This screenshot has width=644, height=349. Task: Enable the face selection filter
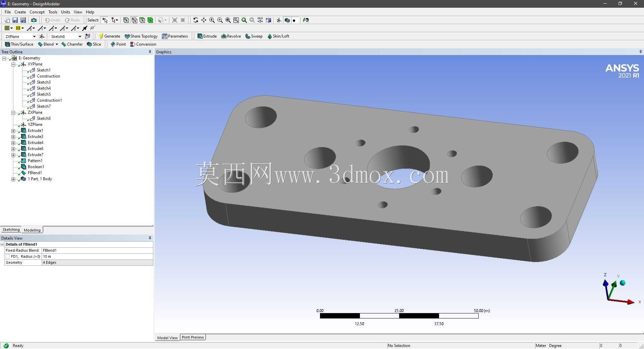(x=142, y=20)
